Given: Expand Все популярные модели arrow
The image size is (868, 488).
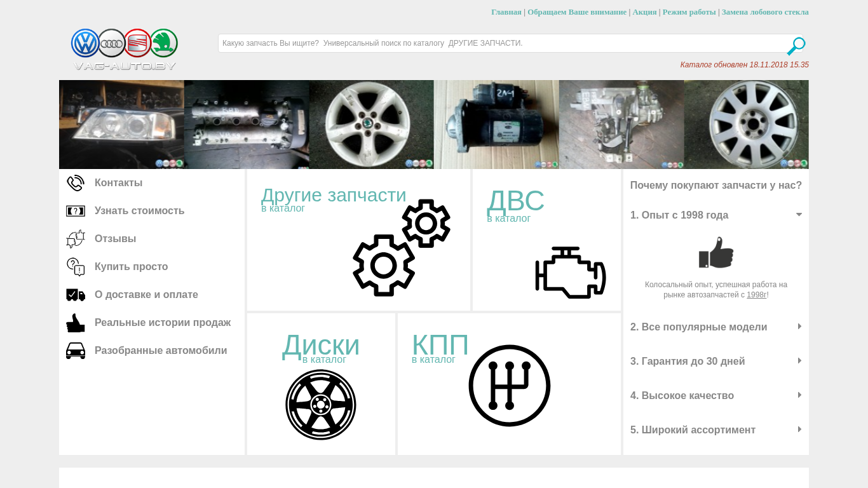Looking at the screenshot, I should (799, 327).
